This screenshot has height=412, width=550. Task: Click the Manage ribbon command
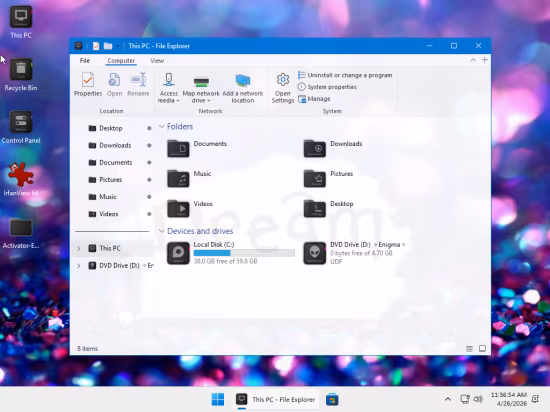click(314, 99)
